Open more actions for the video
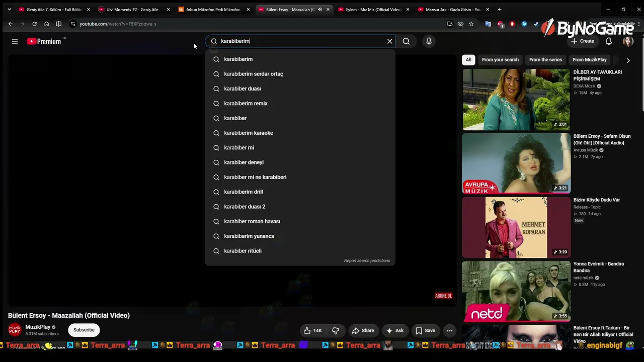The image size is (644, 362). 450,330
